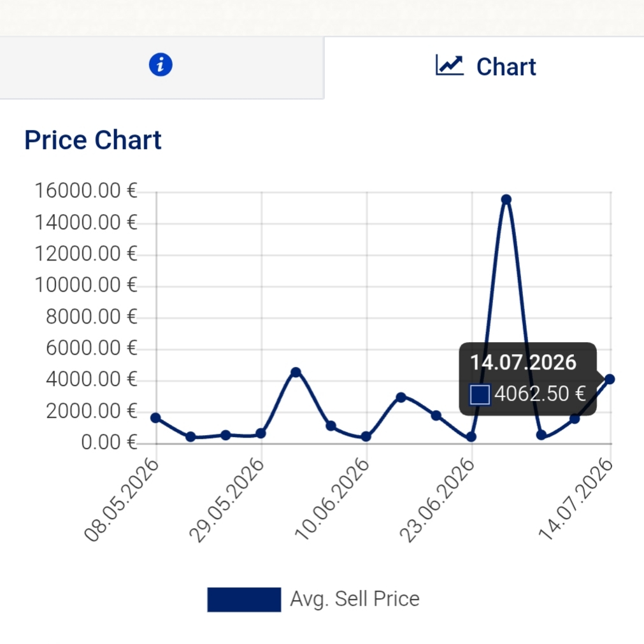The image size is (644, 644).
Task: Click the data point above 23.06.2026
Action: pos(471,437)
